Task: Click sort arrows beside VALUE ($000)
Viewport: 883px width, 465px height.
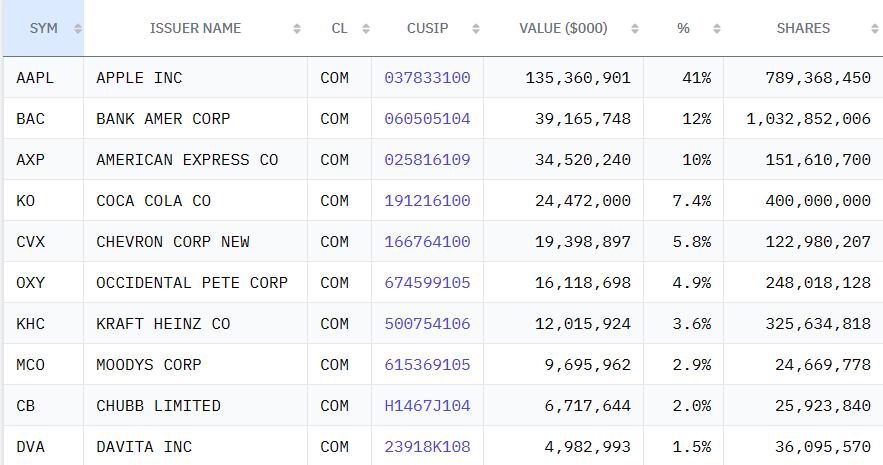Action: [x=635, y=29]
